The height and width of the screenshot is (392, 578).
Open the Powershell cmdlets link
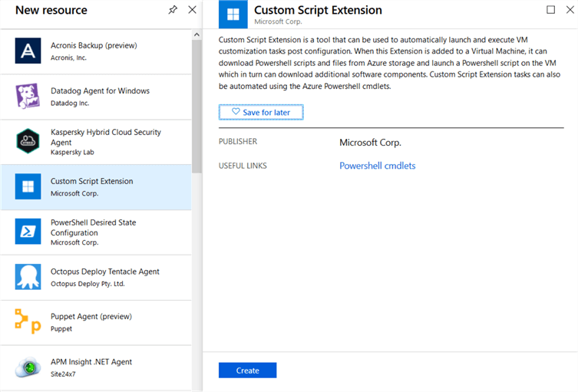[378, 166]
